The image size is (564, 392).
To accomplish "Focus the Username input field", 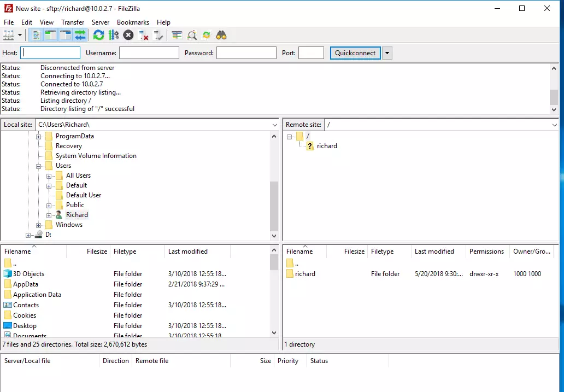I will 149,53.
